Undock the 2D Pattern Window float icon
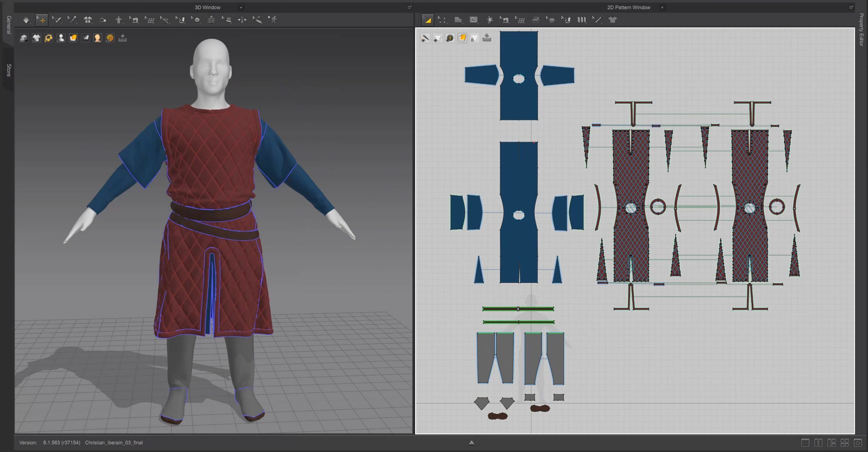The height and width of the screenshot is (452, 868). [x=851, y=7]
